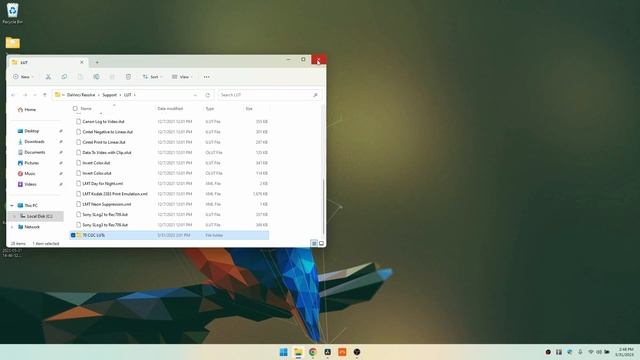Collapse the This PC tree node
The image size is (640, 360).
pyautogui.click(x=12, y=205)
